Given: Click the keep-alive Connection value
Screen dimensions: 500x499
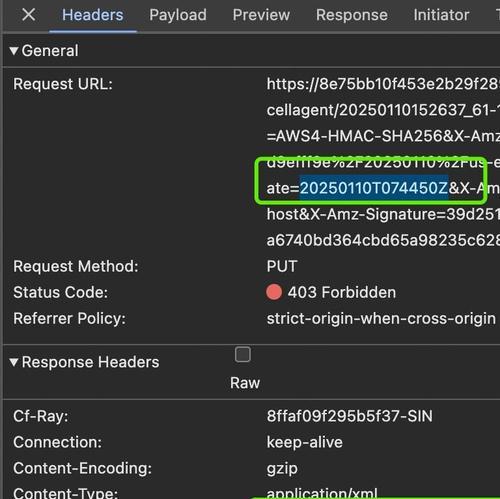Looking at the screenshot, I should click(x=305, y=442).
